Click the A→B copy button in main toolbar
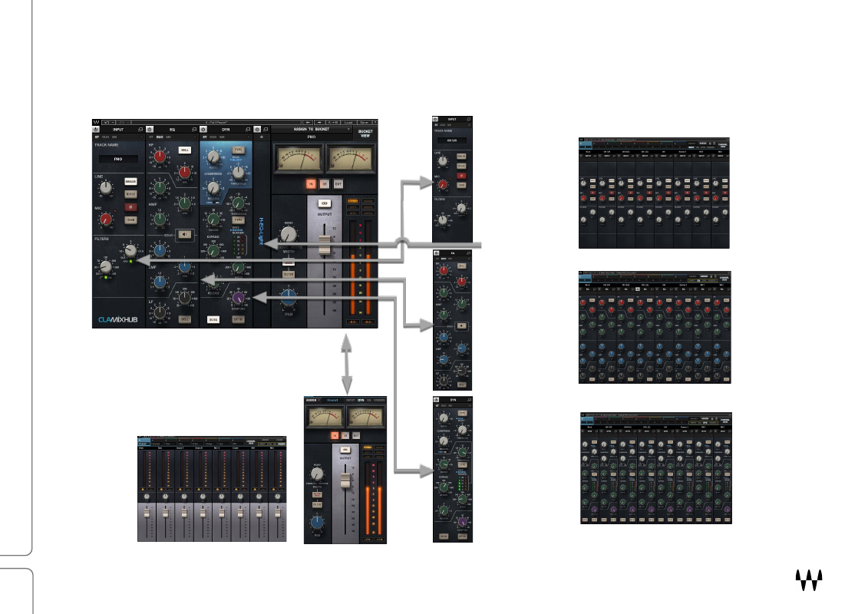868x614 pixels. point(333,122)
